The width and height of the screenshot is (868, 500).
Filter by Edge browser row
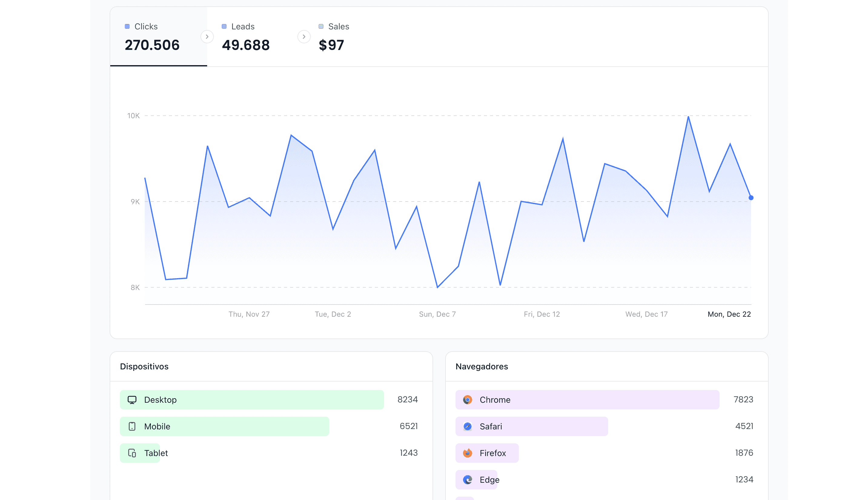click(x=605, y=480)
